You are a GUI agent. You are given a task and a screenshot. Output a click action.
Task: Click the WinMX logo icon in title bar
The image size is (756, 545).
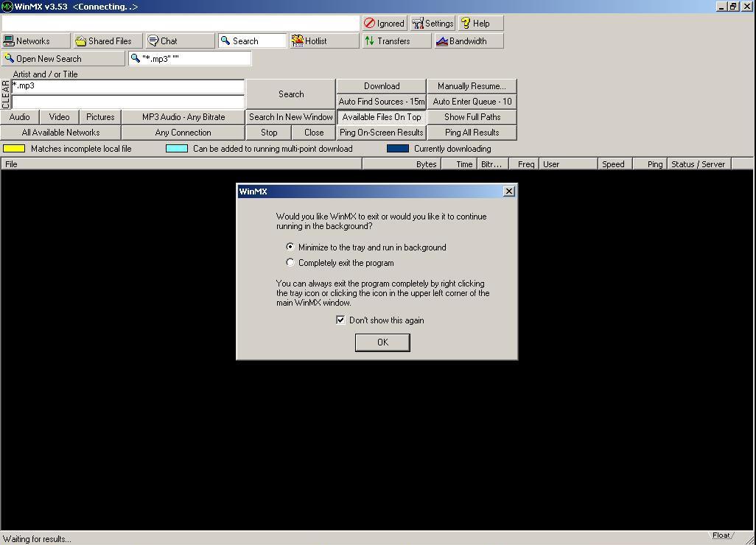coord(7,7)
